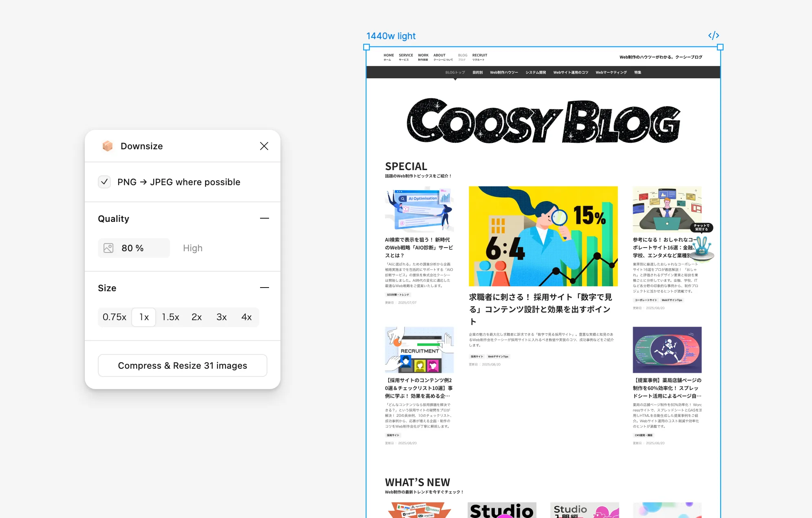
Task: Close the Downsize plugin panel
Action: [x=264, y=146]
